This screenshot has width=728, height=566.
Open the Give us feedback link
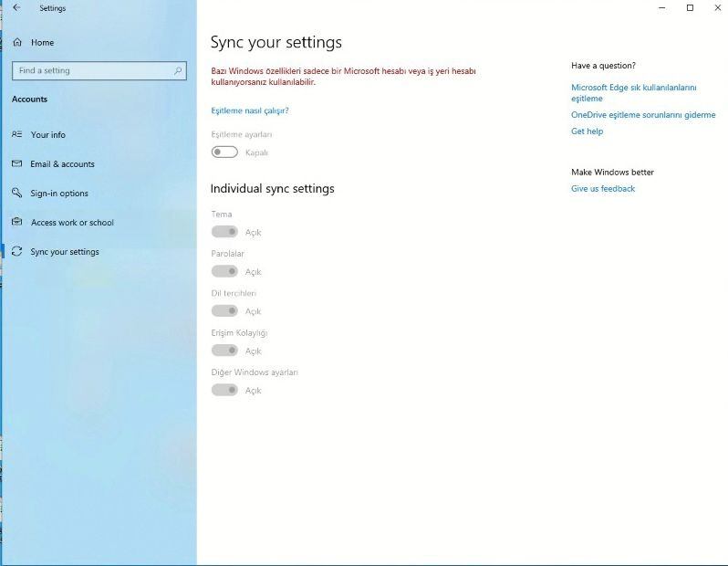coord(603,189)
